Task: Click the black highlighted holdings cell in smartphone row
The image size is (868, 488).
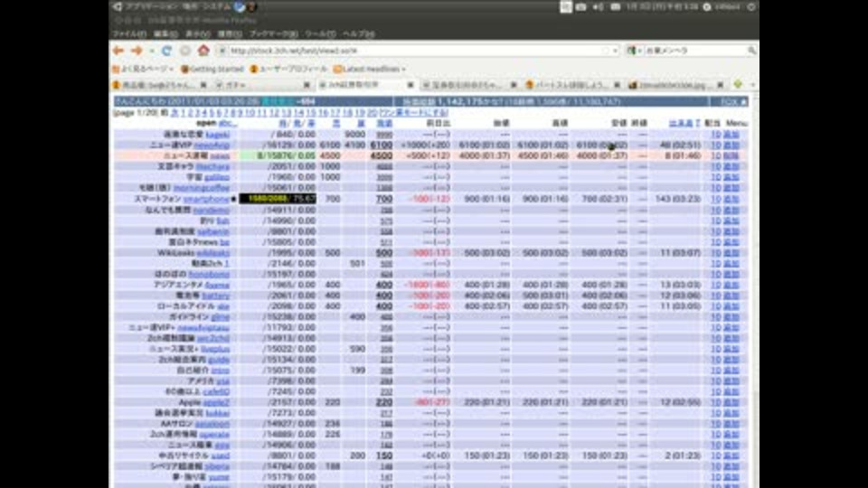Action: 278,199
